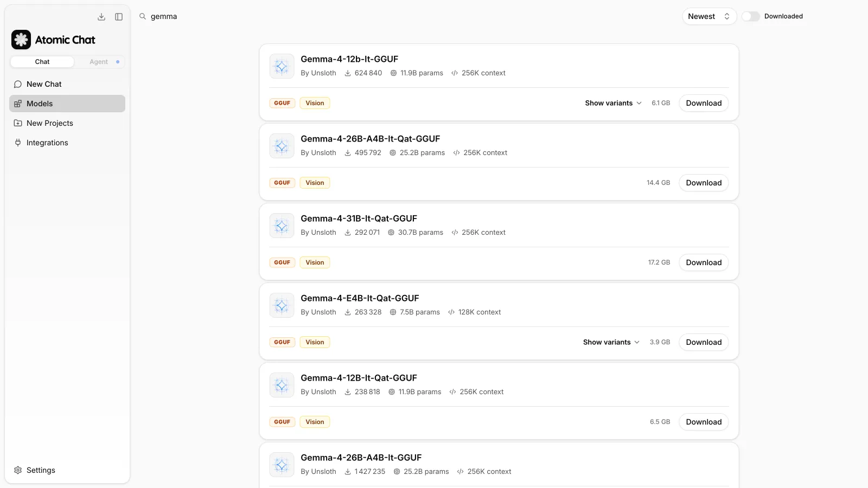
Task: Download the Gemma-4-12B-It-Qat-GGUF model
Action: (x=704, y=422)
